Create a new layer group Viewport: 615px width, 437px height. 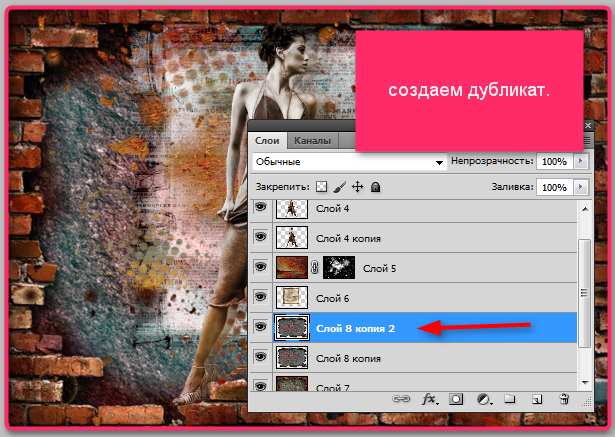point(509,399)
